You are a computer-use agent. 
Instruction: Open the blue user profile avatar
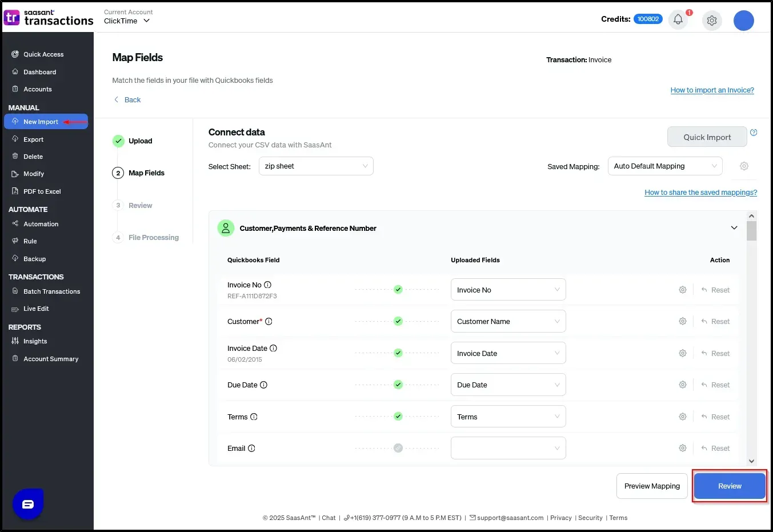(x=743, y=21)
